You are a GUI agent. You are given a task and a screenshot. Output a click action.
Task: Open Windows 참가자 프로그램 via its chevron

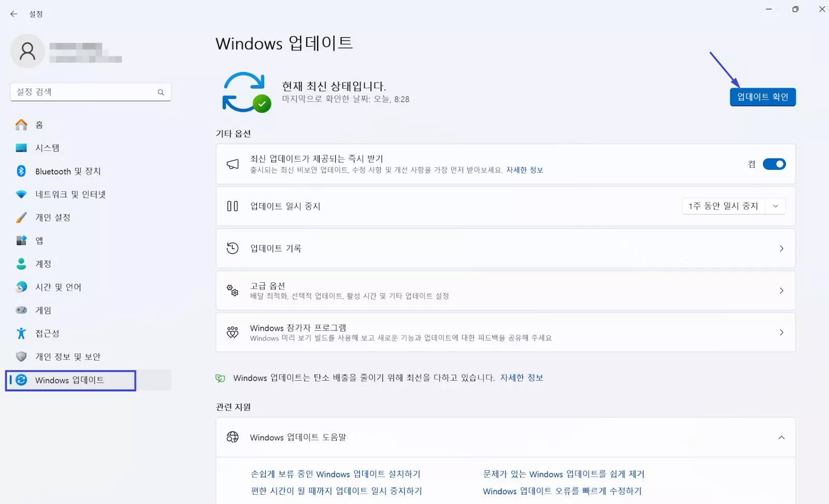pos(781,333)
